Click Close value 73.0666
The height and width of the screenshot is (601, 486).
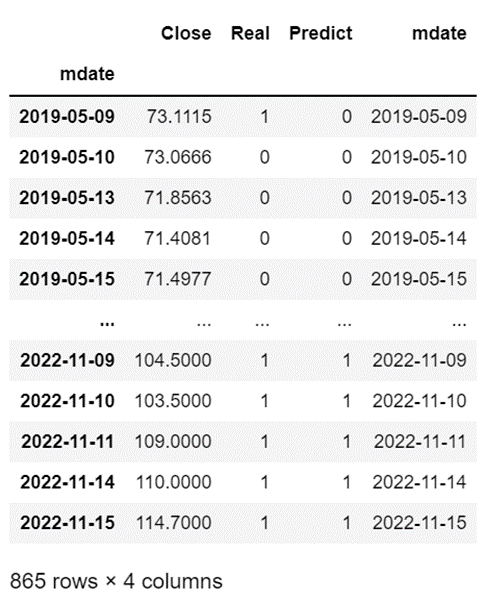tap(178, 157)
